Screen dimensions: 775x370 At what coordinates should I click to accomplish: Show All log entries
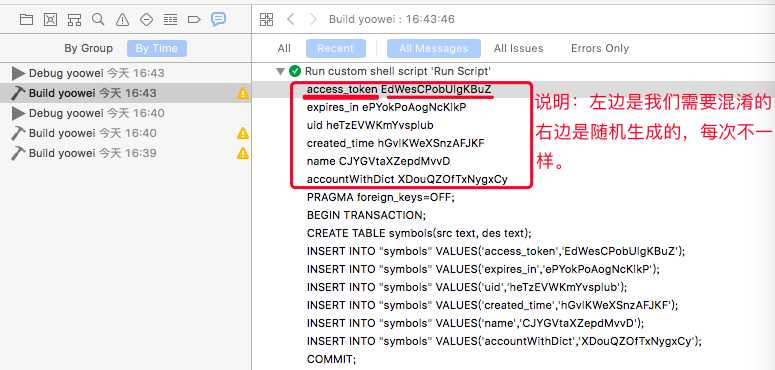pyautogui.click(x=284, y=48)
